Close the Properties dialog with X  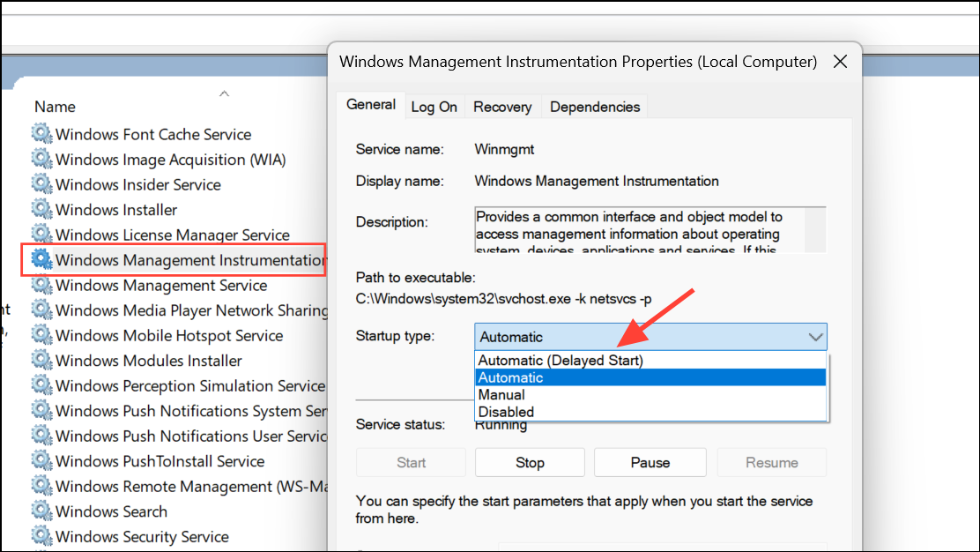pos(841,61)
